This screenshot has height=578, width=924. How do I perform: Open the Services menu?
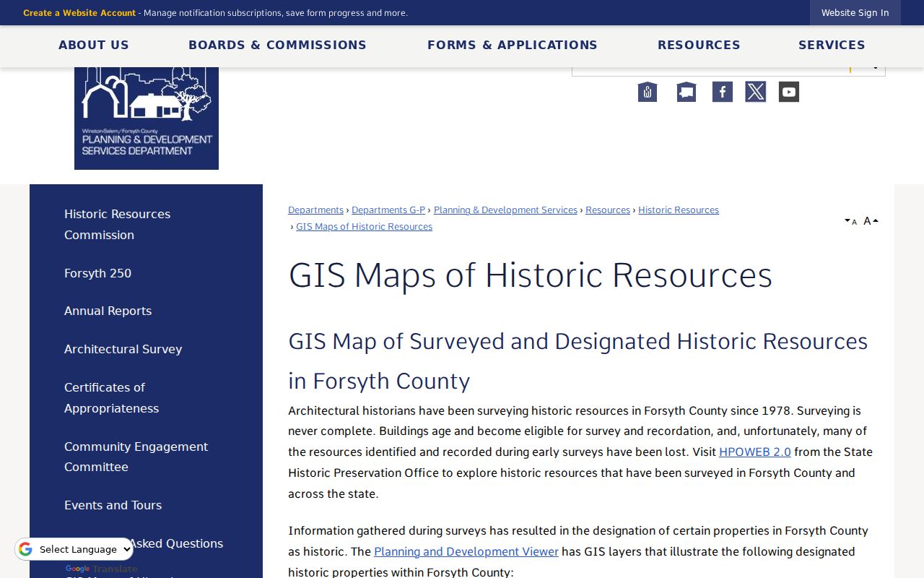(832, 45)
